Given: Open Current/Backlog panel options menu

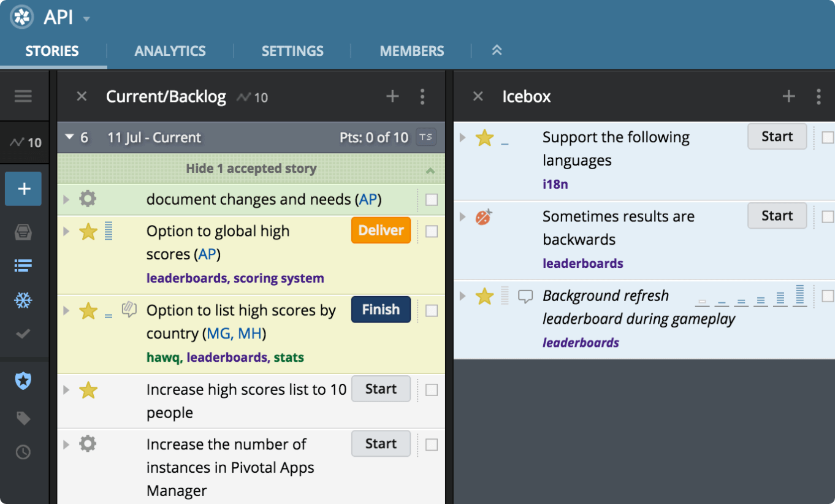Looking at the screenshot, I should [x=422, y=96].
